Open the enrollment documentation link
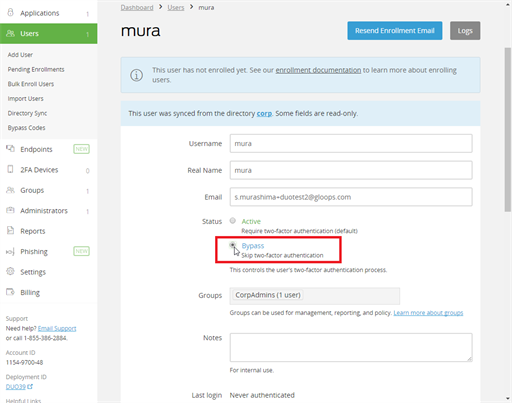This screenshot has height=403, width=512. point(318,70)
